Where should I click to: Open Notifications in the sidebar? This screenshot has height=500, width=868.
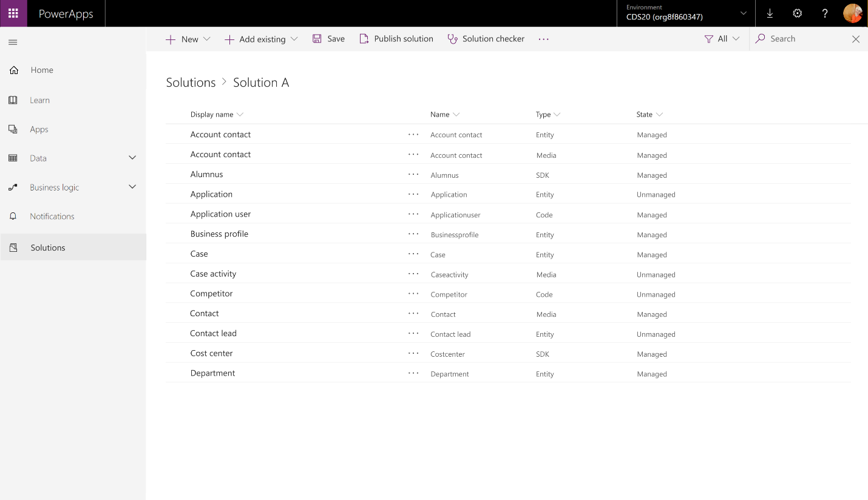pyautogui.click(x=52, y=216)
